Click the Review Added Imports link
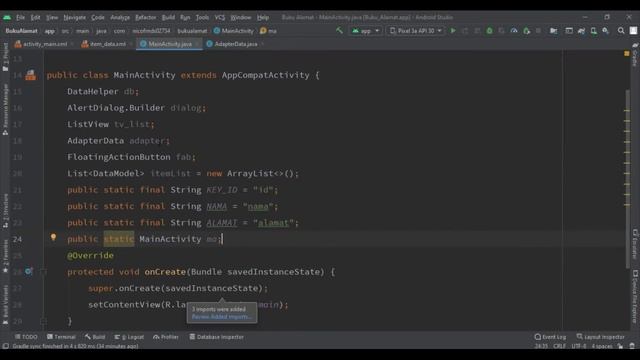The image size is (640, 360). [x=222, y=317]
